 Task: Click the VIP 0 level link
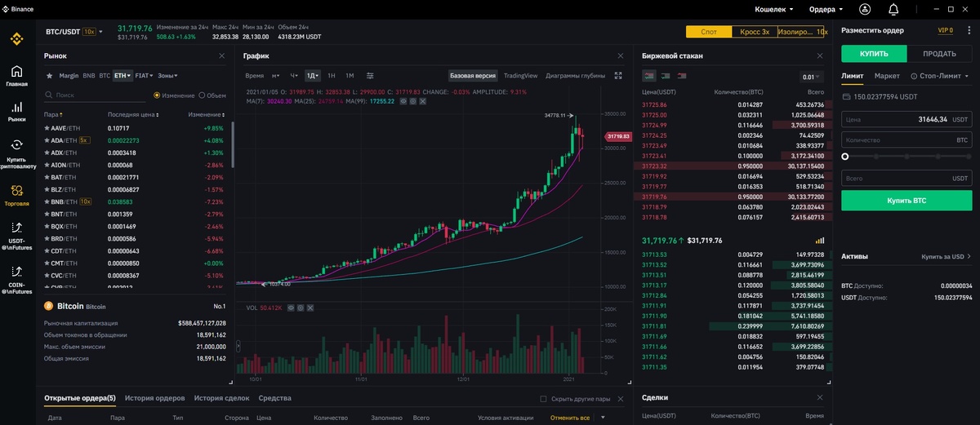(946, 30)
